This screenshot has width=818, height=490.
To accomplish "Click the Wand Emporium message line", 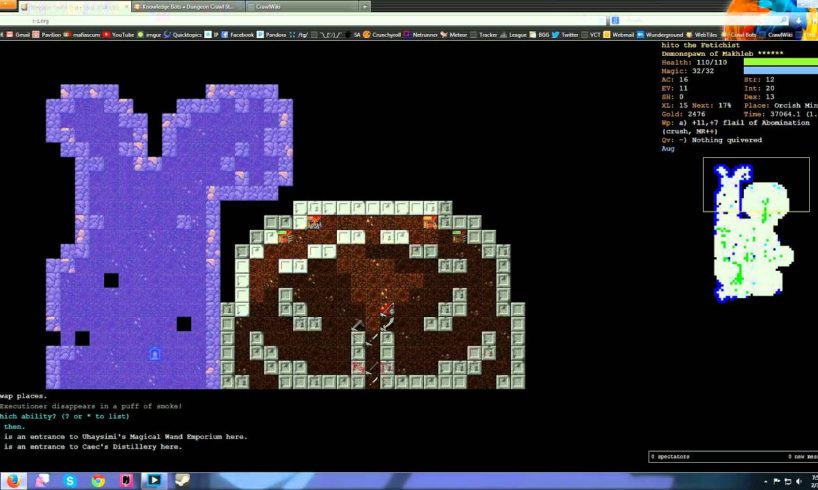I will click(x=124, y=436).
